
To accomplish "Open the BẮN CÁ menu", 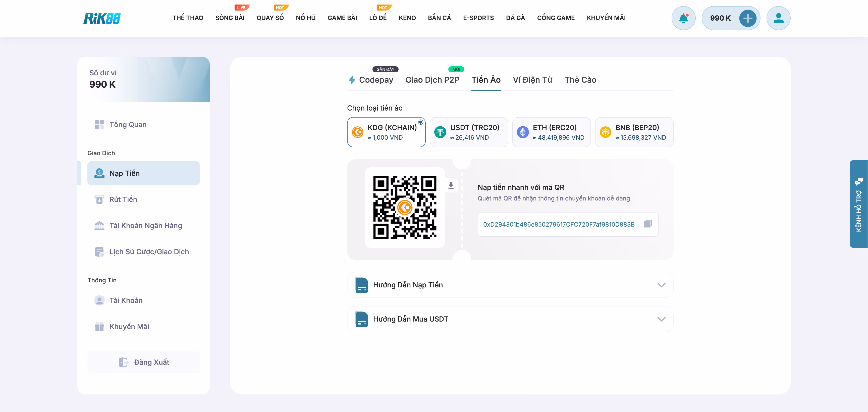I will coord(439,18).
